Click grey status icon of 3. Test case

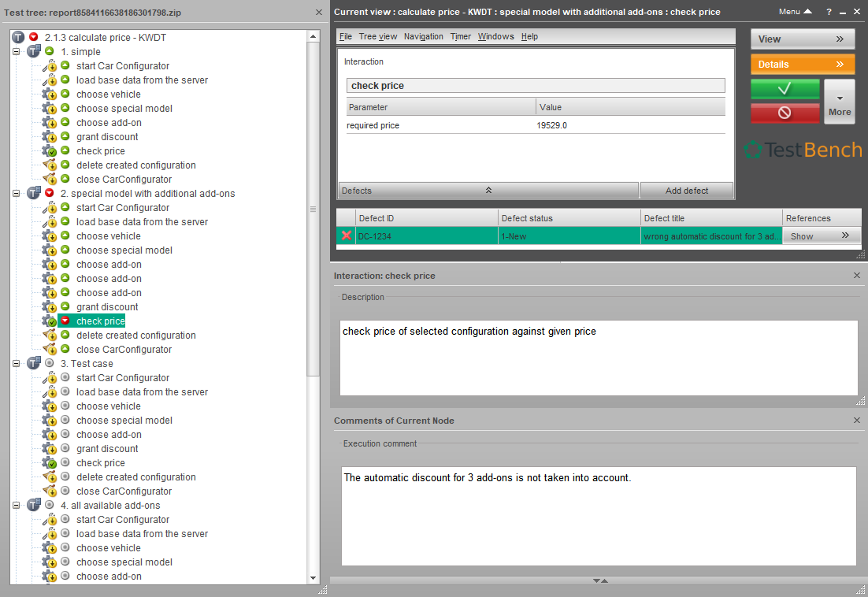[x=50, y=363]
